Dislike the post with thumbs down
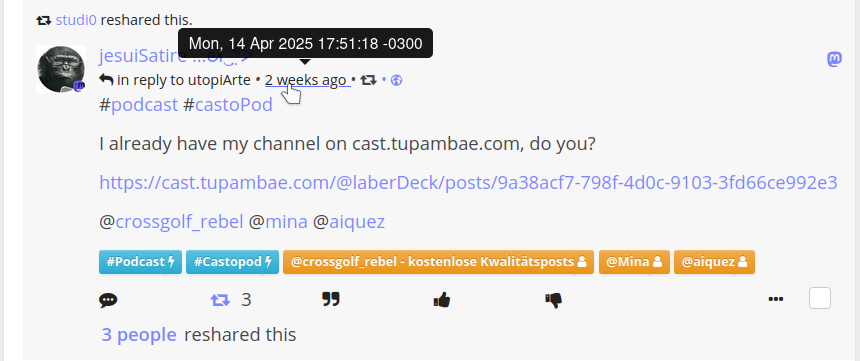 [553, 300]
